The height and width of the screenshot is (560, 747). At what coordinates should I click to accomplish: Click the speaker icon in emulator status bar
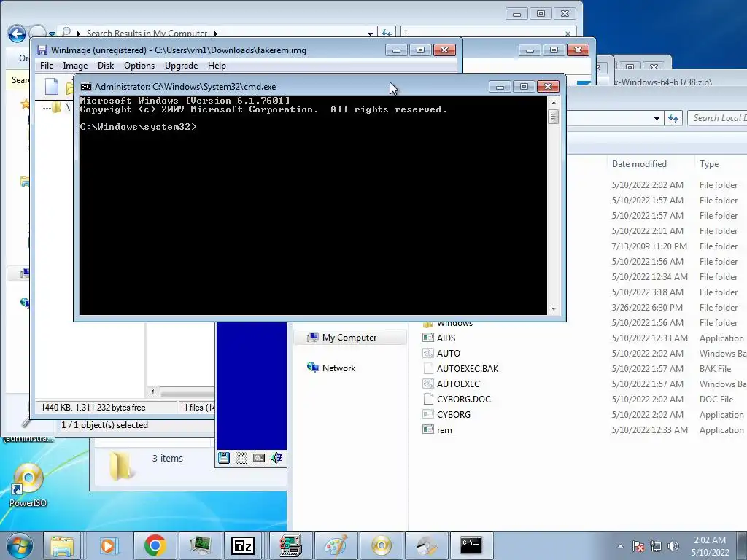[276, 458]
